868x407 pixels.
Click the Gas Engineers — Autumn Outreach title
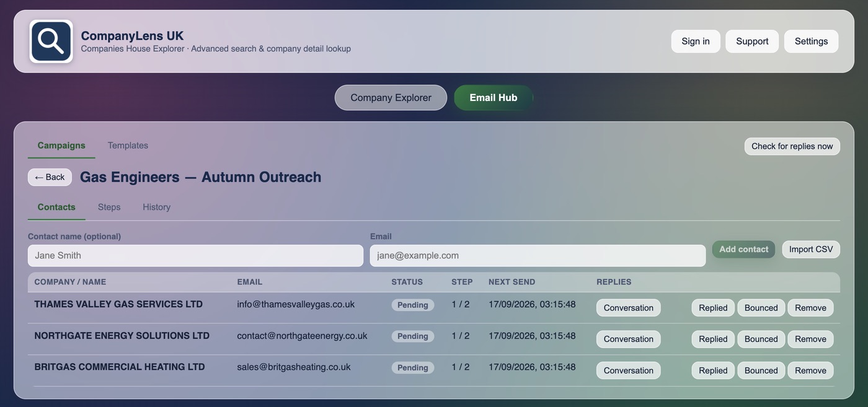201,177
